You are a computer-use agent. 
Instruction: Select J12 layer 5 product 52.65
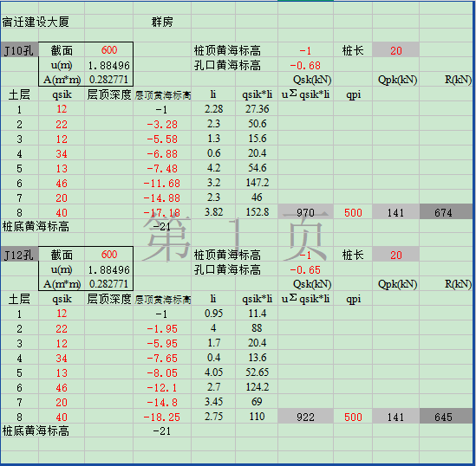coord(257,372)
